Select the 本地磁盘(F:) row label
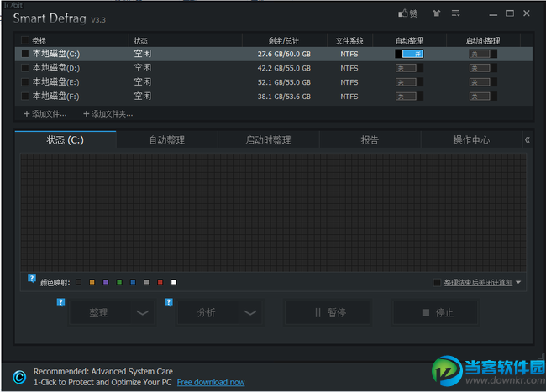Viewport: 546px width, 392px height. [55, 97]
